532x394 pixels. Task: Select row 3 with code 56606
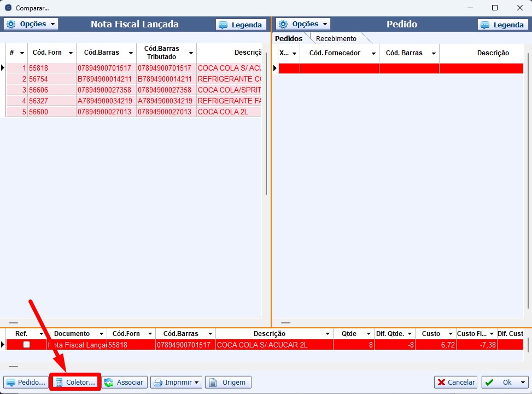tap(133, 90)
